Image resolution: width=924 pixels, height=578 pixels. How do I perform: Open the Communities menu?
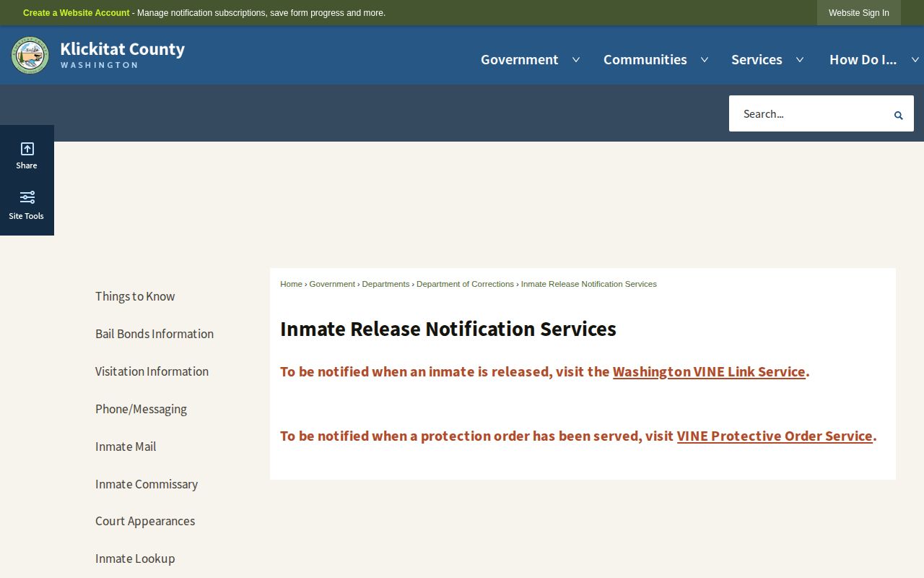[645, 60]
